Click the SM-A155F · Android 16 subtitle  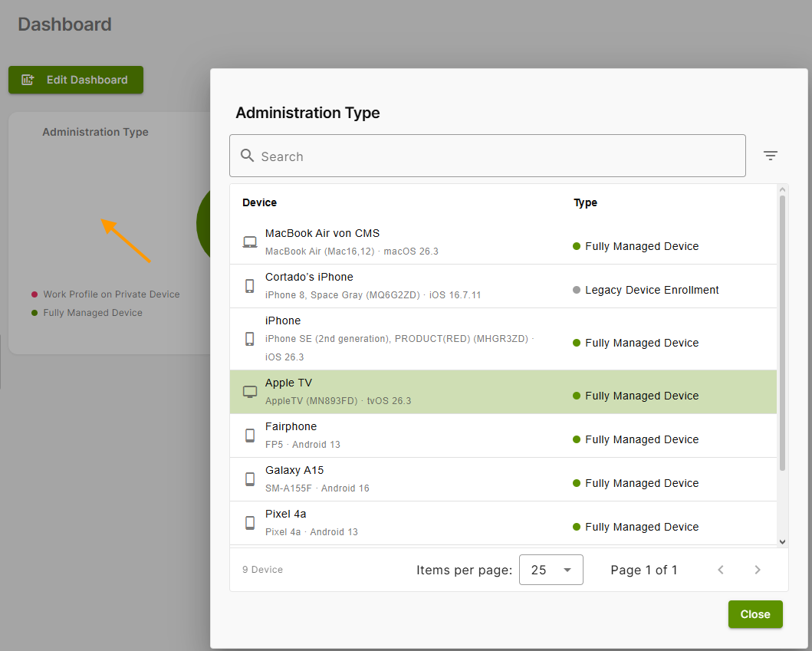317,488
